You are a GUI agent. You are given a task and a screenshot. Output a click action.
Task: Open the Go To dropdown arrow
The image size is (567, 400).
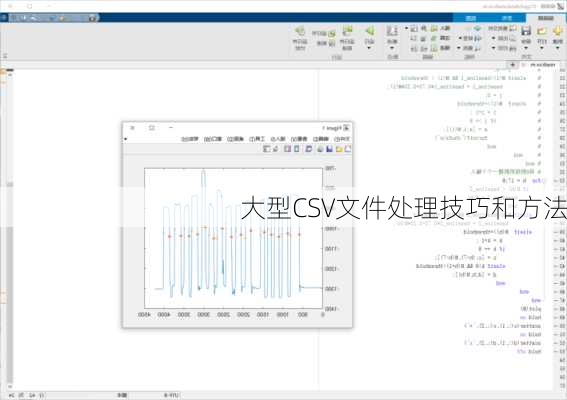pyautogui.click(x=460, y=38)
